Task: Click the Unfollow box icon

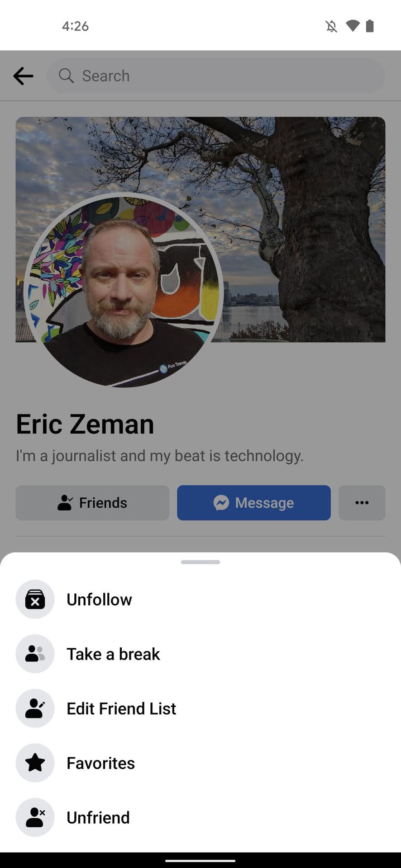Action: click(x=35, y=599)
